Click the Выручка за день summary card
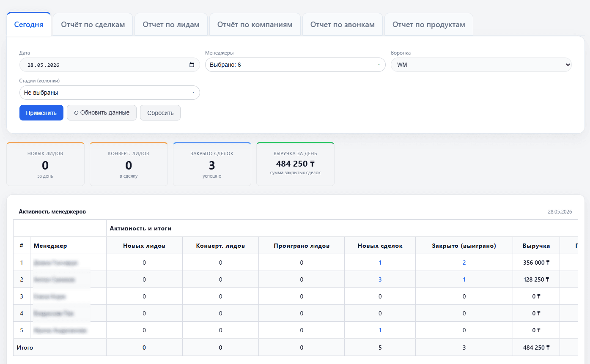 295,164
